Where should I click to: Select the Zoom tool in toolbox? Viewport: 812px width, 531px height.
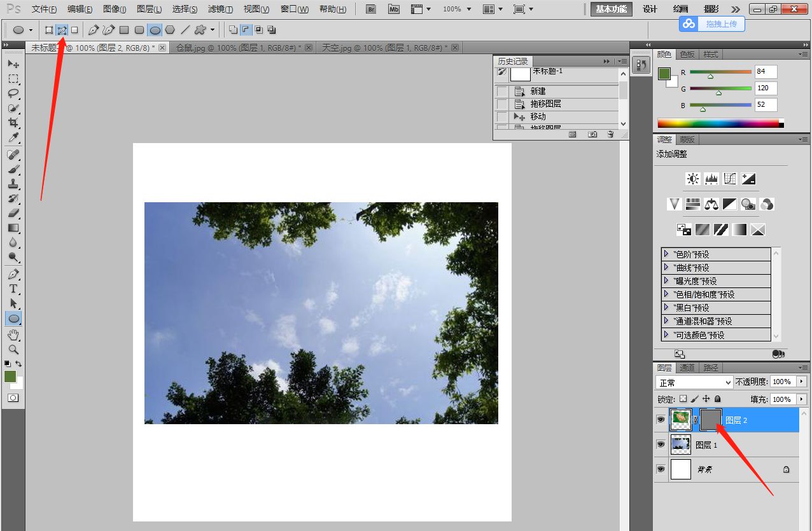point(13,349)
